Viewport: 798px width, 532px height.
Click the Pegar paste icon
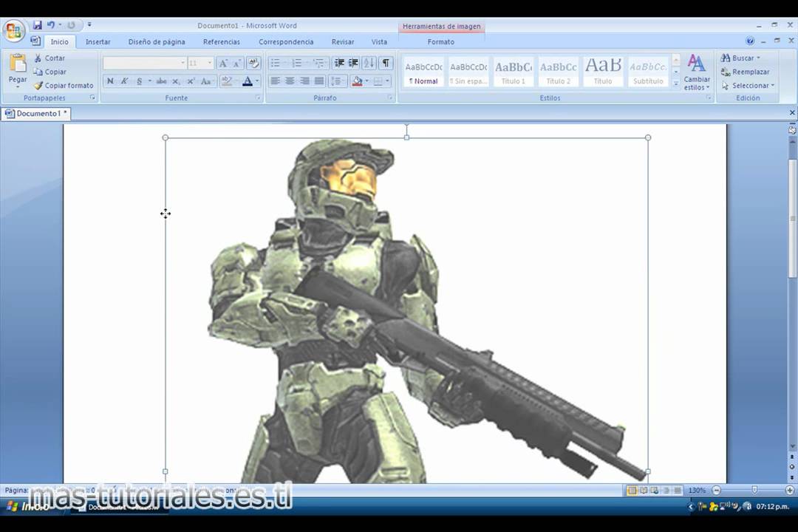tap(18, 63)
